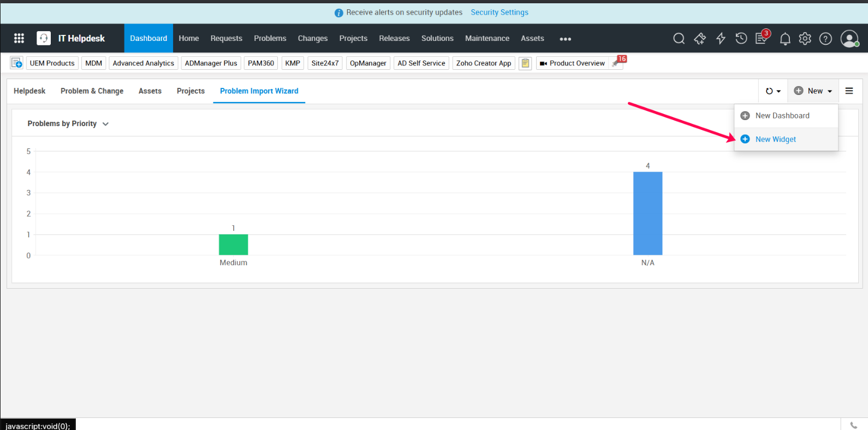Click the Product Overview button

pyautogui.click(x=572, y=63)
